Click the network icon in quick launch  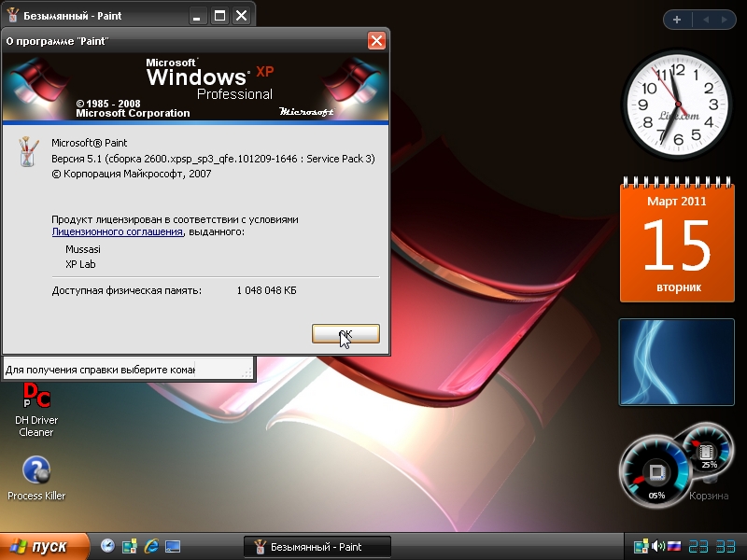pos(129,546)
